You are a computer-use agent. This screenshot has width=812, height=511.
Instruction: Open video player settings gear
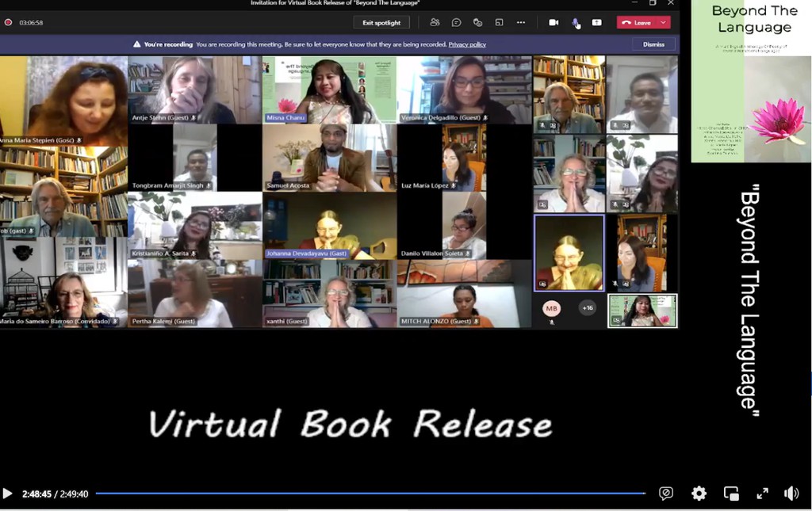point(699,494)
